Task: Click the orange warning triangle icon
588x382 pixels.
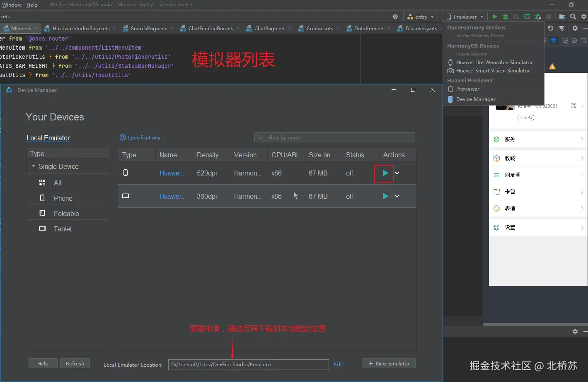Action: pyautogui.click(x=552, y=66)
